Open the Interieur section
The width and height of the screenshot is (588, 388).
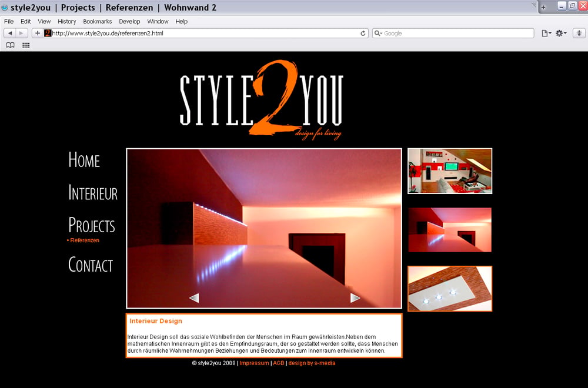pos(93,193)
